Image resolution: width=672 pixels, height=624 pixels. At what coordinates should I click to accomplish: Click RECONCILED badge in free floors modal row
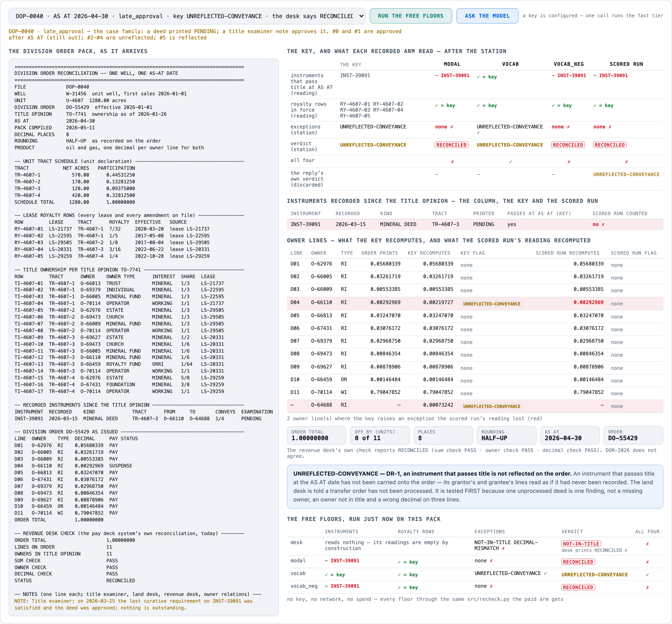click(578, 562)
